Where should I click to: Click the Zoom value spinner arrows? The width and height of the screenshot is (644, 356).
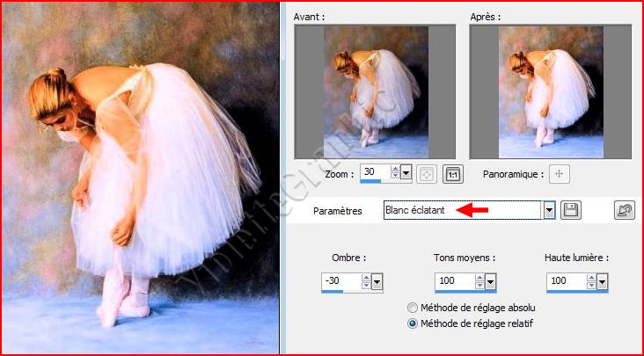pyautogui.click(x=394, y=173)
